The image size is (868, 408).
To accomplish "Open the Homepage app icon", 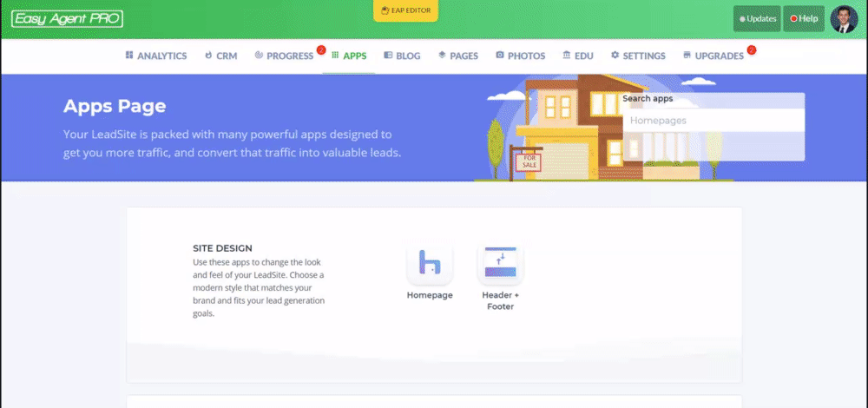I will 430,262.
